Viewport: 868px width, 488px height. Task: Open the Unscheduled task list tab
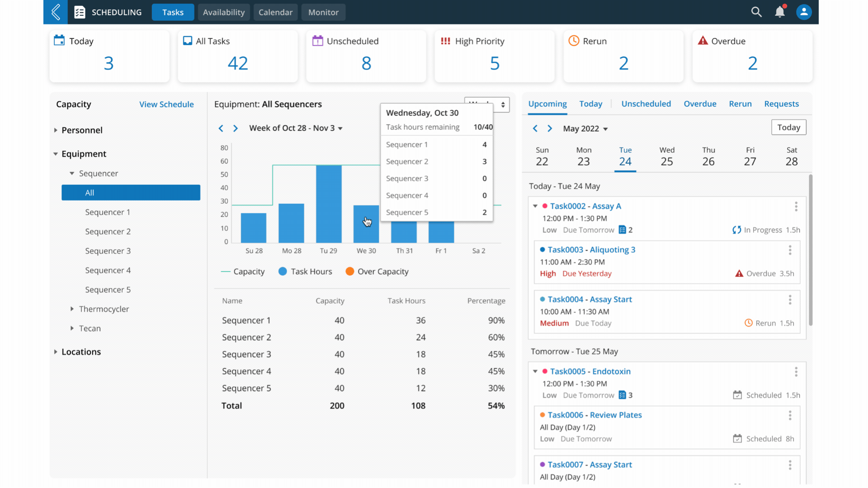(646, 104)
